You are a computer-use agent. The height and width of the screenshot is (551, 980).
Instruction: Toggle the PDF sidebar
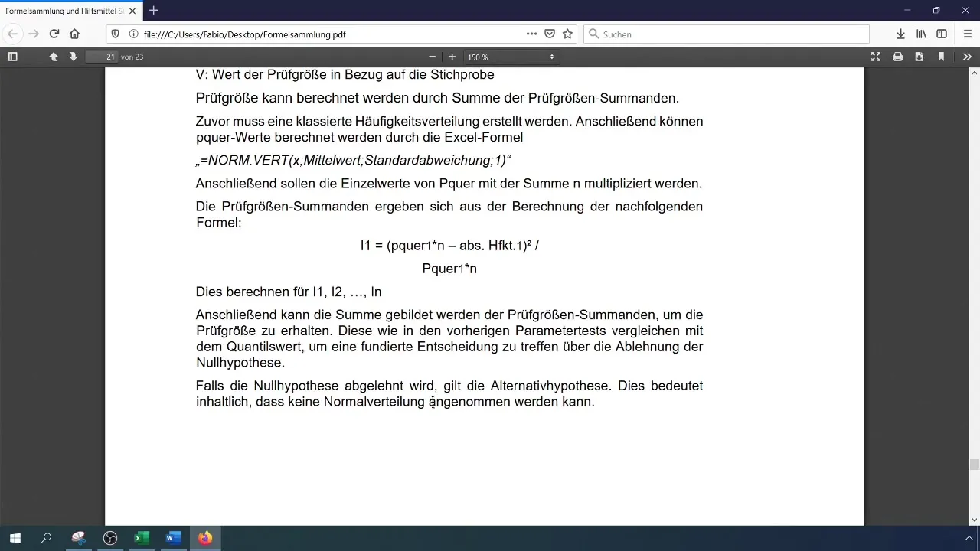click(12, 57)
